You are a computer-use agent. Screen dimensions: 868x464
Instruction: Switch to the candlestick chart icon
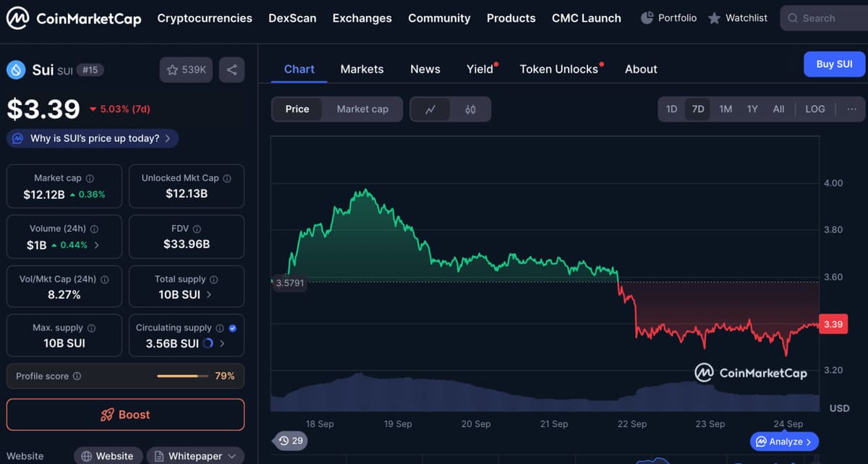pos(471,109)
